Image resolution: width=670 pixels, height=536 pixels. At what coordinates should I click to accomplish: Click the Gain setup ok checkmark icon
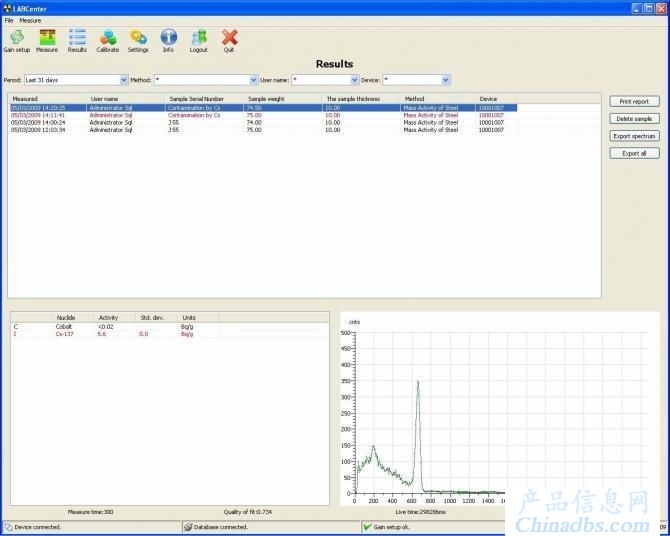(367, 527)
